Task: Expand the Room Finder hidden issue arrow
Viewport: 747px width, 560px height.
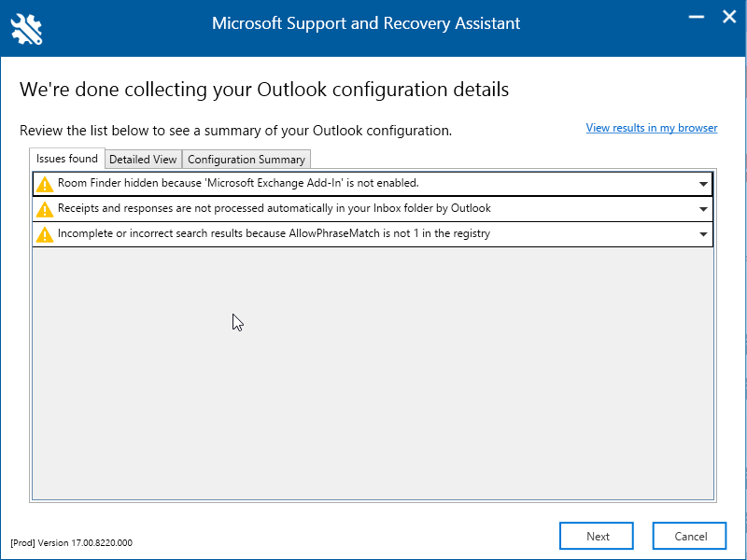Action: coord(703,184)
